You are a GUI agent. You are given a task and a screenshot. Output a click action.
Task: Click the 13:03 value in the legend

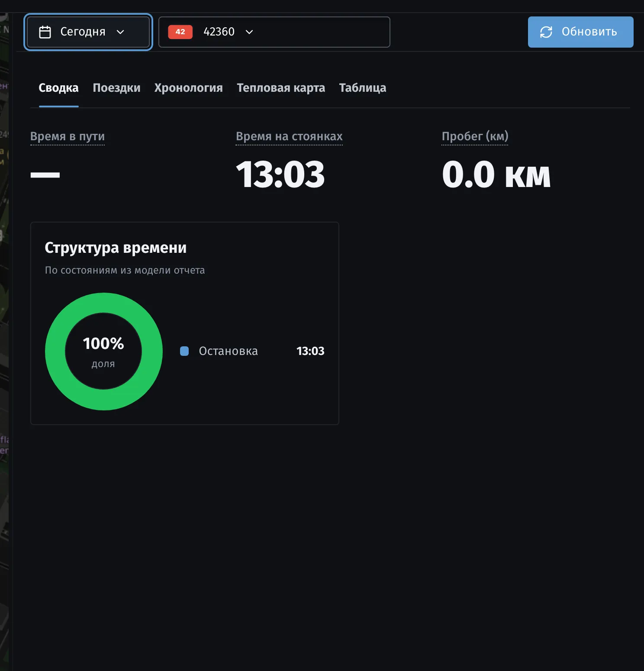[x=310, y=351]
